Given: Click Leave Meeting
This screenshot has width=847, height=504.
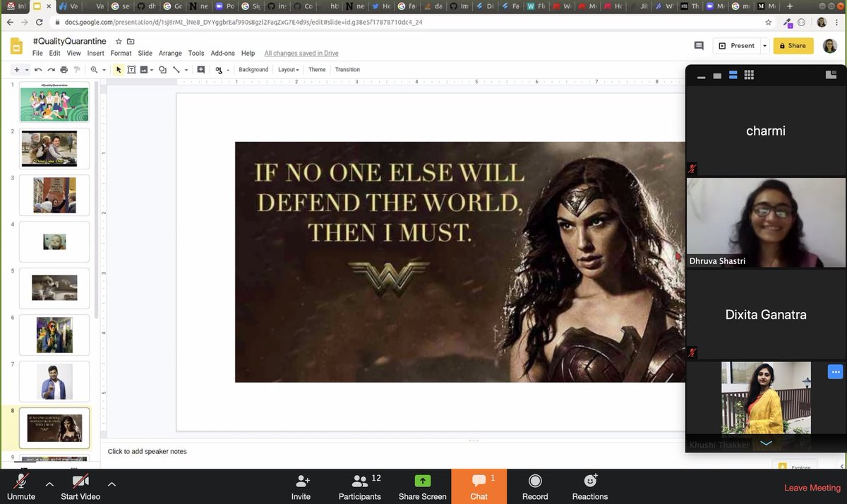Looking at the screenshot, I should 812,488.
